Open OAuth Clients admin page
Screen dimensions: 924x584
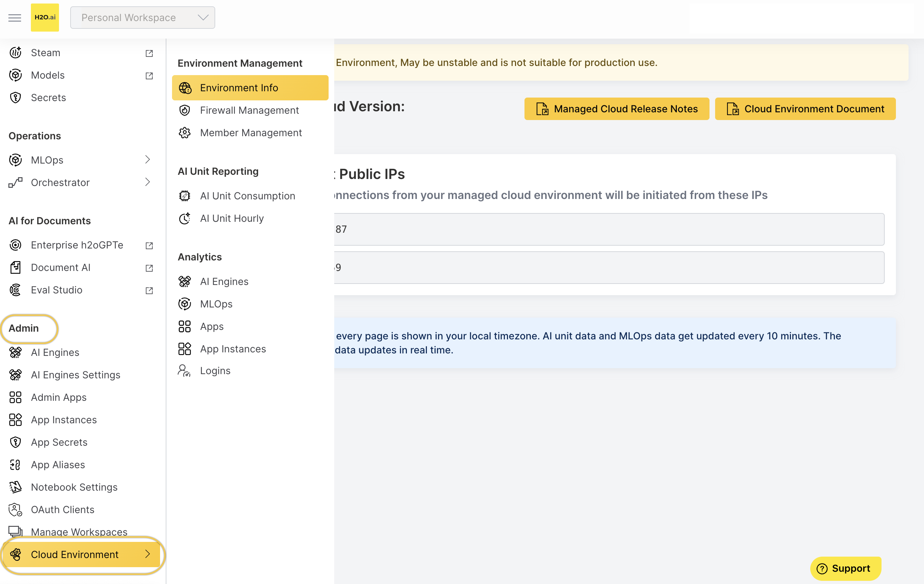pyautogui.click(x=62, y=510)
